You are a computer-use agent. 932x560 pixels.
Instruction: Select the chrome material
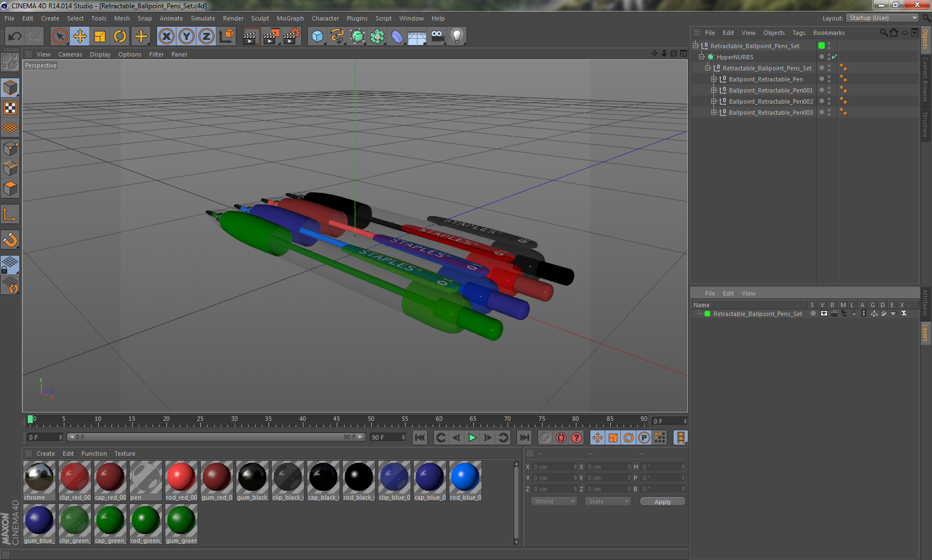click(39, 481)
